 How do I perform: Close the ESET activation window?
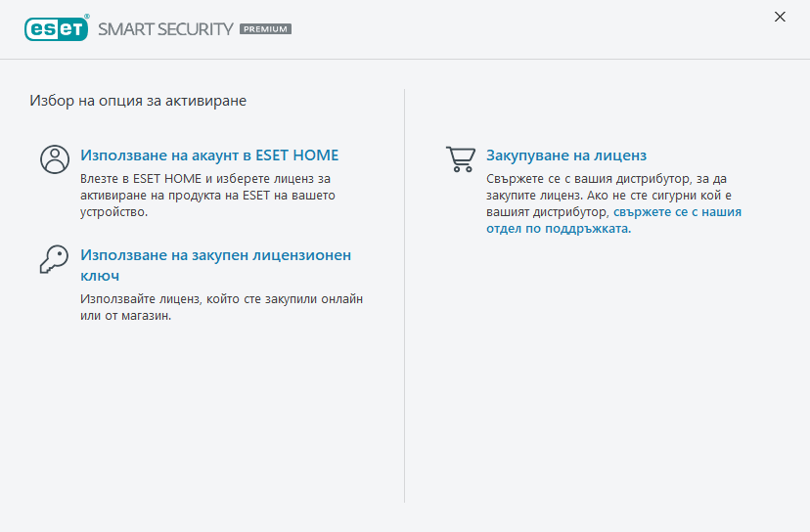(x=780, y=17)
